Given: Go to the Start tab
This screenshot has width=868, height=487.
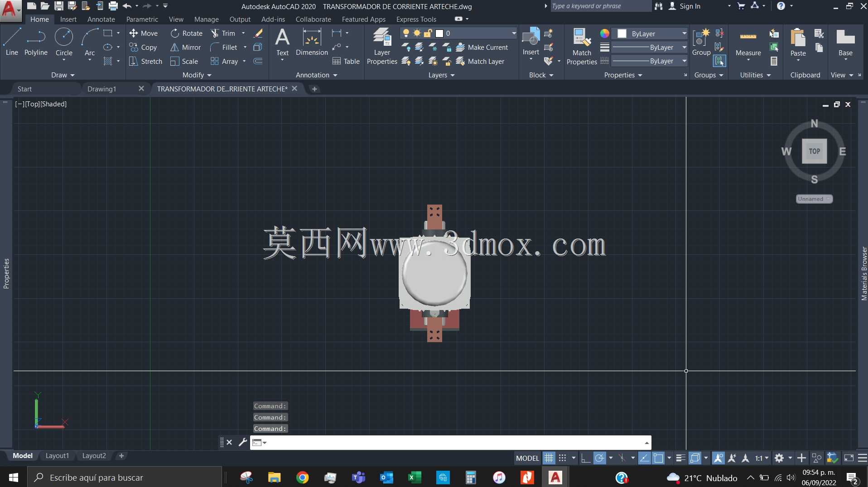Looking at the screenshot, I should (x=24, y=89).
